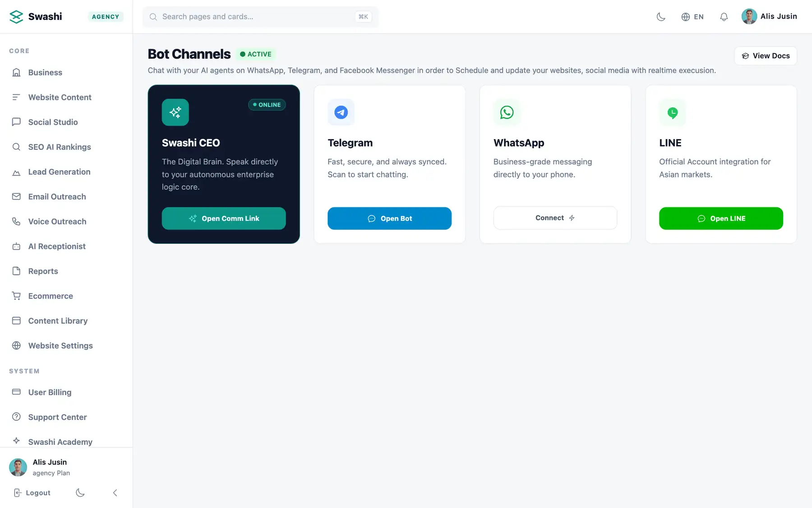Click the AI Receptionist robot icon
Viewport: 812px width, 508px height.
click(16, 246)
